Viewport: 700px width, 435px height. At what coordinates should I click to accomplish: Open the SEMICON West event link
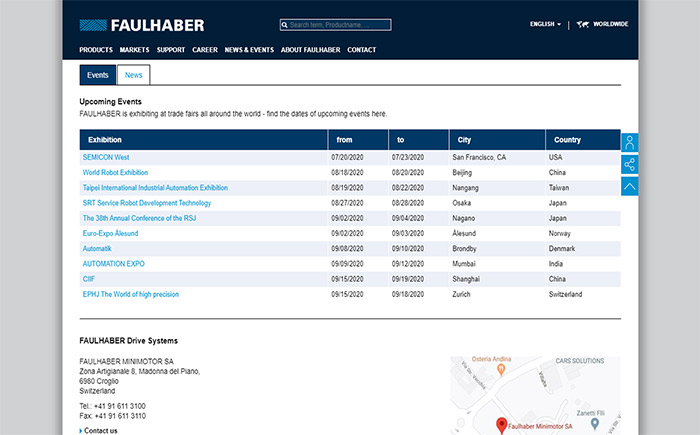tap(106, 157)
